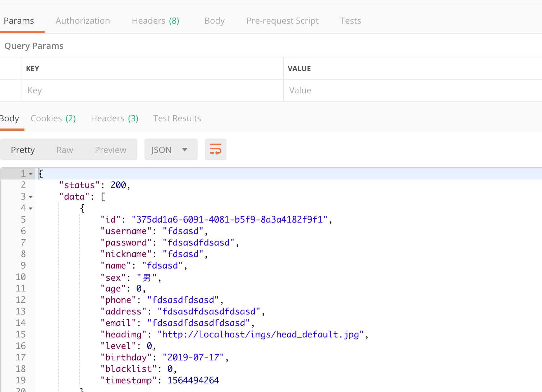Open the Test Results tab

click(177, 118)
